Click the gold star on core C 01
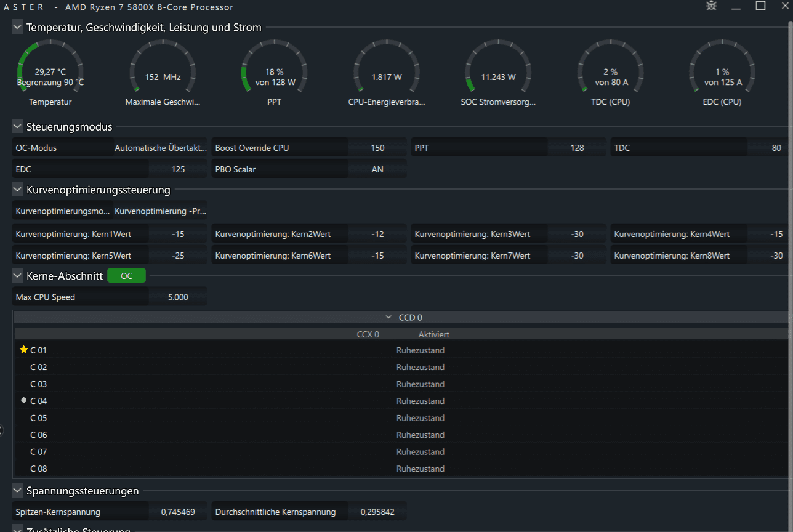Viewport: 793px width, 532px height. coord(24,350)
